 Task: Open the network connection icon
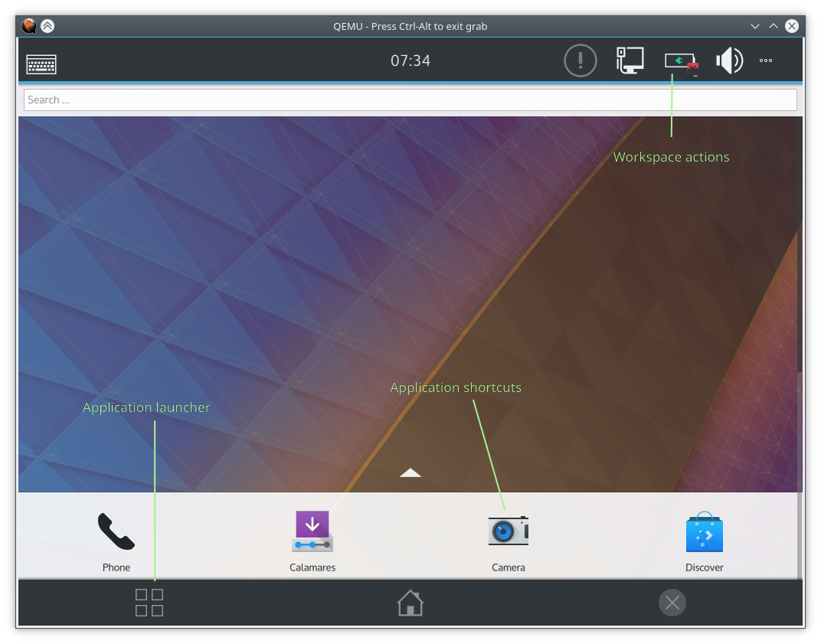[x=630, y=60]
